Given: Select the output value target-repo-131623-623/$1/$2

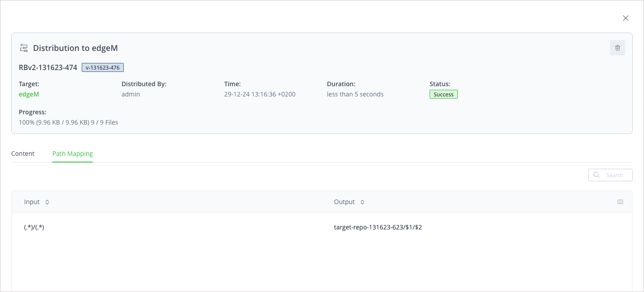Looking at the screenshot, I should coord(378,227).
